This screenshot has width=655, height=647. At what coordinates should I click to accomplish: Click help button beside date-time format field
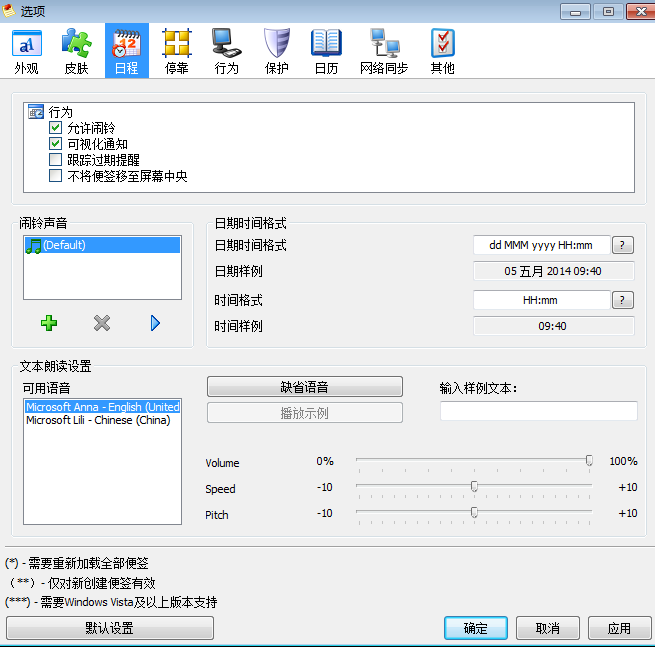[622, 245]
